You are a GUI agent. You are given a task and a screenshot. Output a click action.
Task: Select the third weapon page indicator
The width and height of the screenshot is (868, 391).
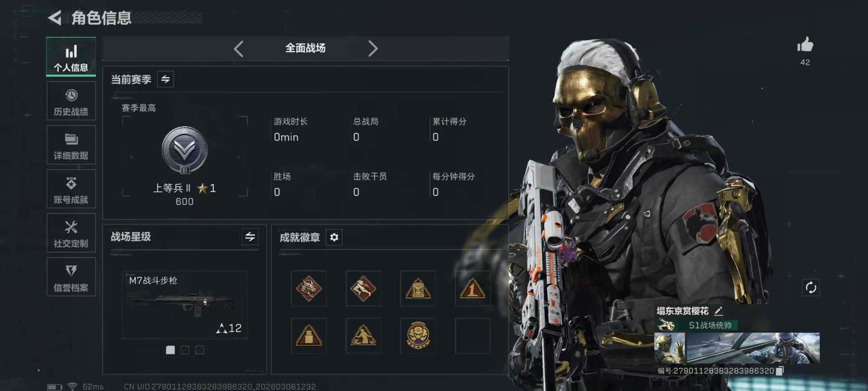click(199, 350)
